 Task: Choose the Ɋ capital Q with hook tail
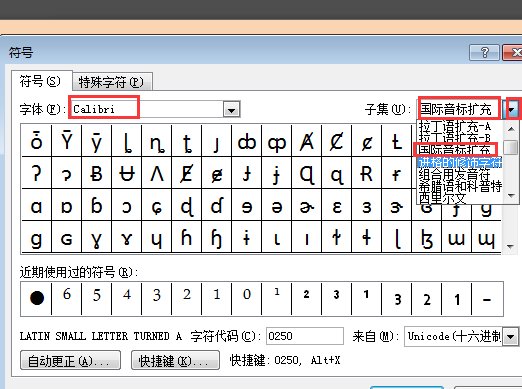(307, 173)
